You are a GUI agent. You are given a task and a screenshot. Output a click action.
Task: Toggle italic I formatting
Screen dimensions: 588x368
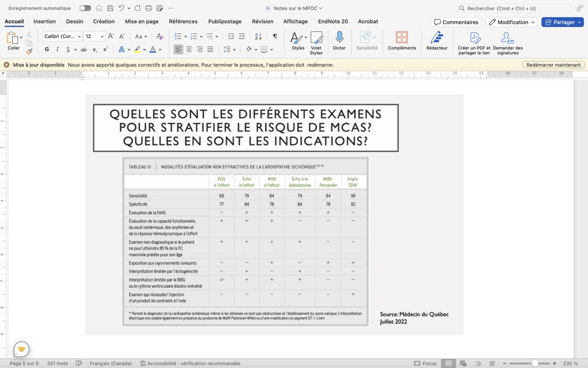coord(57,49)
